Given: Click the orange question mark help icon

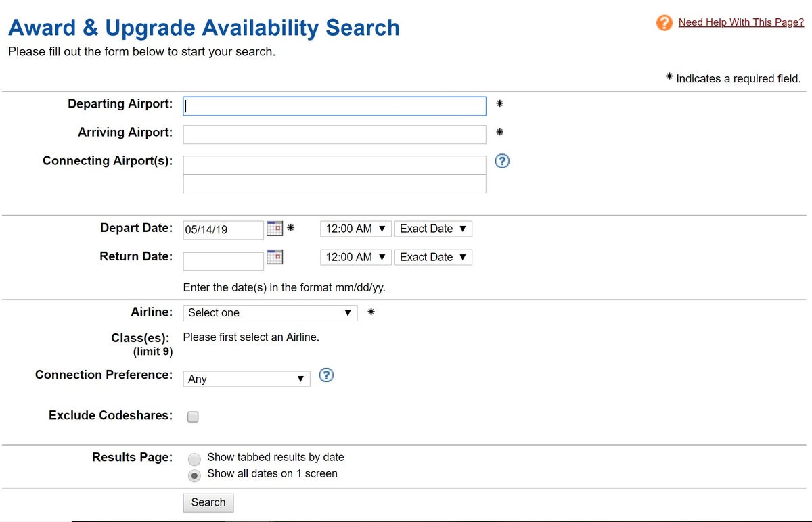Looking at the screenshot, I should [x=664, y=22].
